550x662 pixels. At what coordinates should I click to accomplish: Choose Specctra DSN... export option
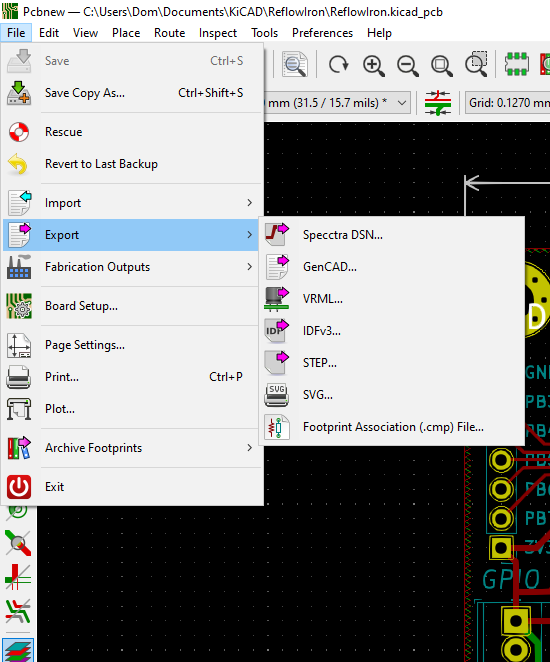click(392, 235)
